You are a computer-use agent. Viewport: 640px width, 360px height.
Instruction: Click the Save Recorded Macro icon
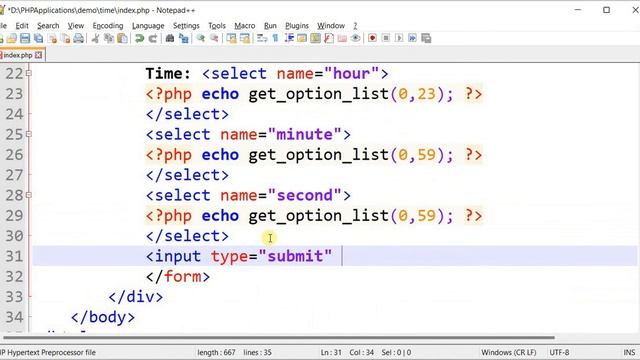click(426, 38)
